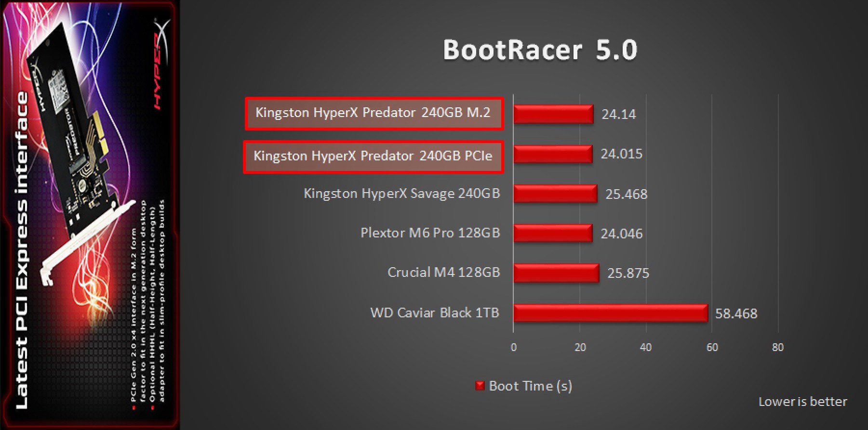This screenshot has height=430, width=868.
Task: Click the axis tick label 40
Action: pyautogui.click(x=646, y=347)
